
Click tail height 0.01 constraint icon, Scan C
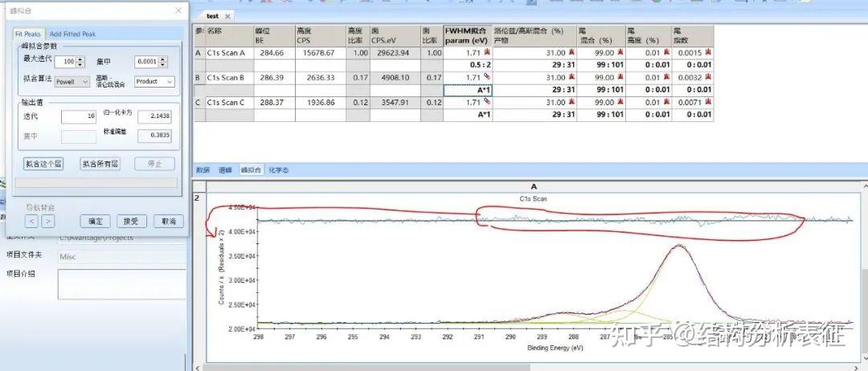(666, 102)
